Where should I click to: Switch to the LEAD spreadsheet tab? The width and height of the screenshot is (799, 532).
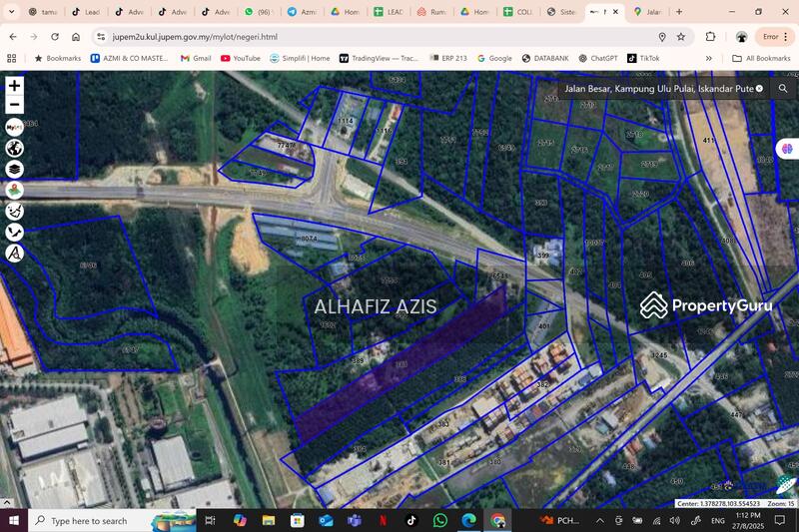(x=389, y=12)
